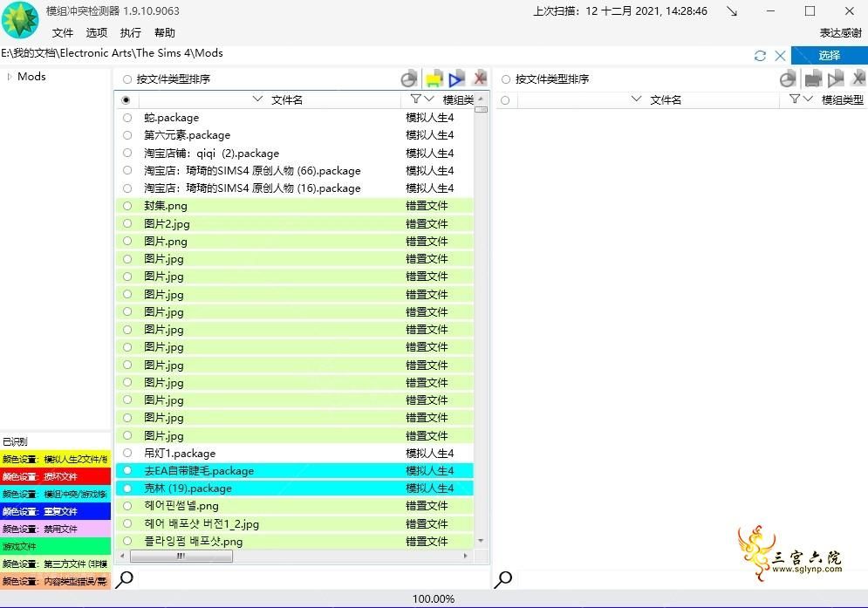This screenshot has width=868, height=608.
Task: Open the pie chart statistics icon in left pane
Action: pos(409,79)
